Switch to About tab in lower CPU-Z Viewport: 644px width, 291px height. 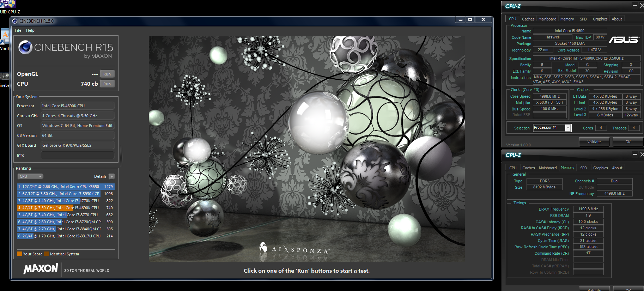tap(617, 168)
